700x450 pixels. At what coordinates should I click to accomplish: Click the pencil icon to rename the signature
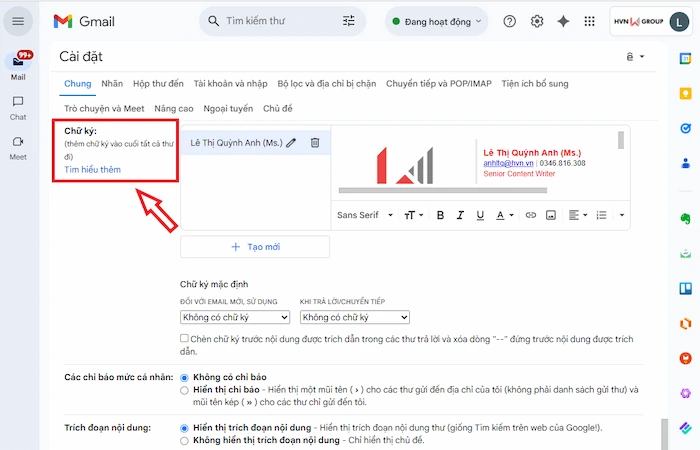(x=291, y=143)
